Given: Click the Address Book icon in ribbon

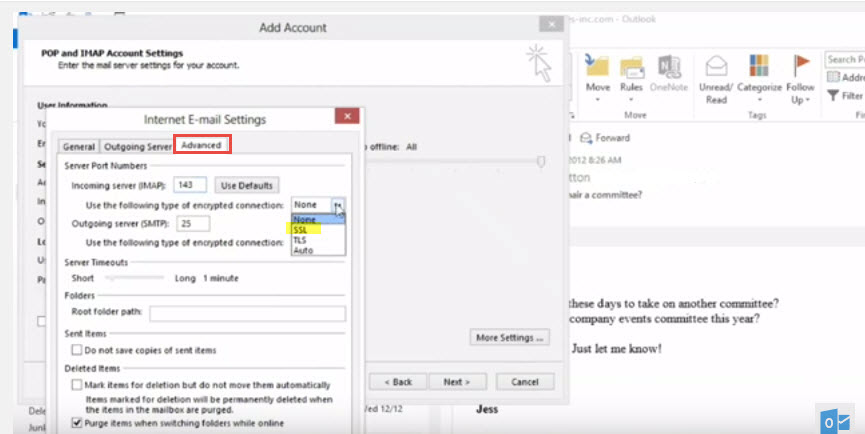Looking at the screenshot, I should point(833,78).
